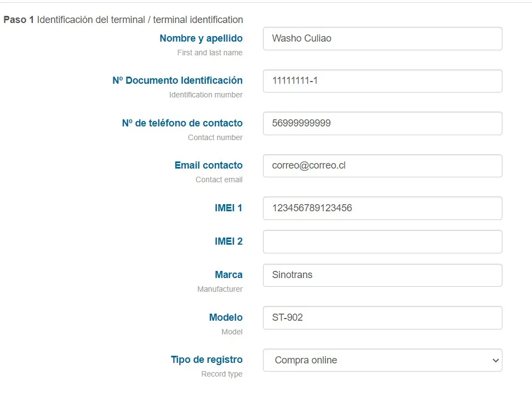Click the "Tipo de registro" label
The image size is (532, 399).
point(207,360)
